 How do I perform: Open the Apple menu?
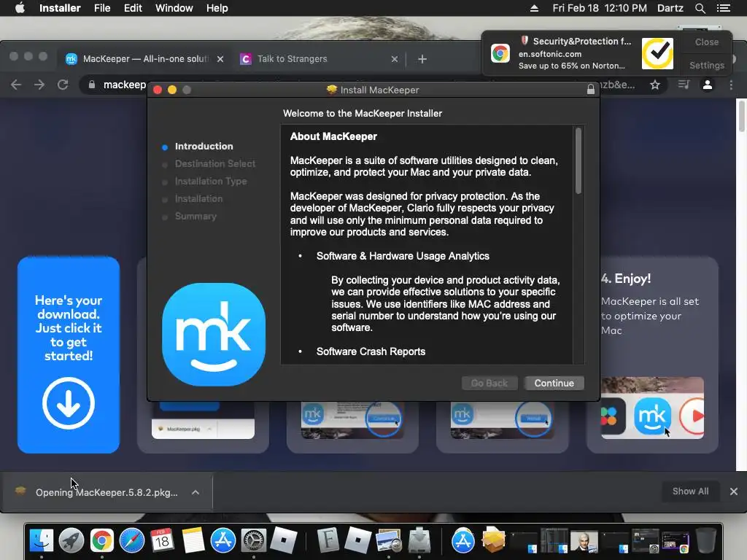pyautogui.click(x=20, y=8)
